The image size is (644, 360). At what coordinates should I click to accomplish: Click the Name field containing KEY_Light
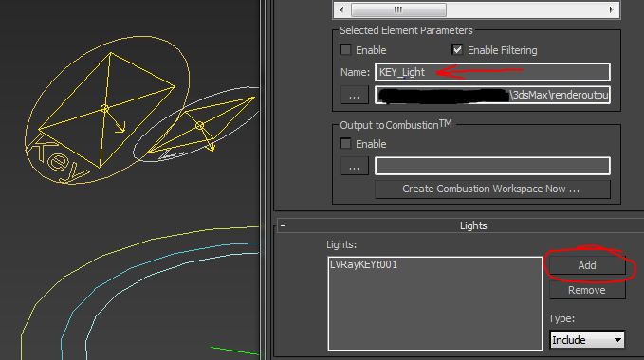pos(492,72)
